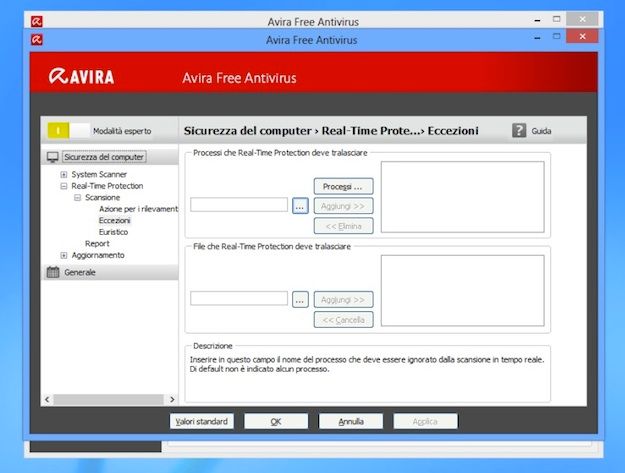625x473 pixels.
Task: Select Sicurezza del computer section
Action: (104, 157)
